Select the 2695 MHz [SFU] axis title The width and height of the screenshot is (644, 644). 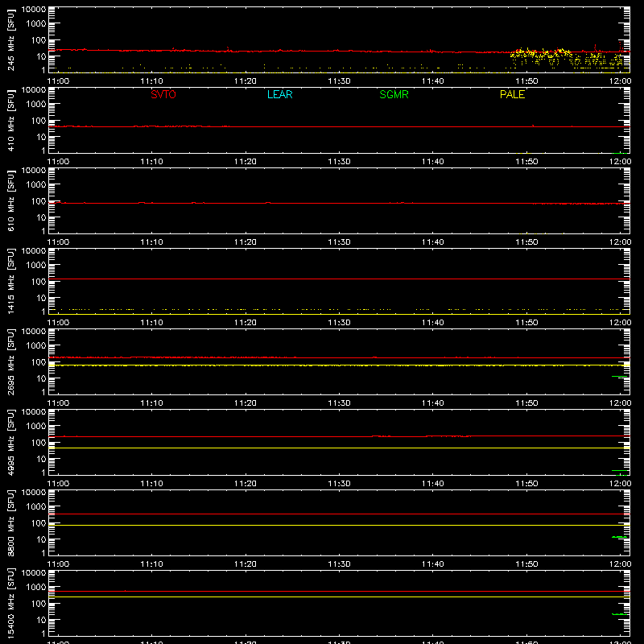[10, 361]
